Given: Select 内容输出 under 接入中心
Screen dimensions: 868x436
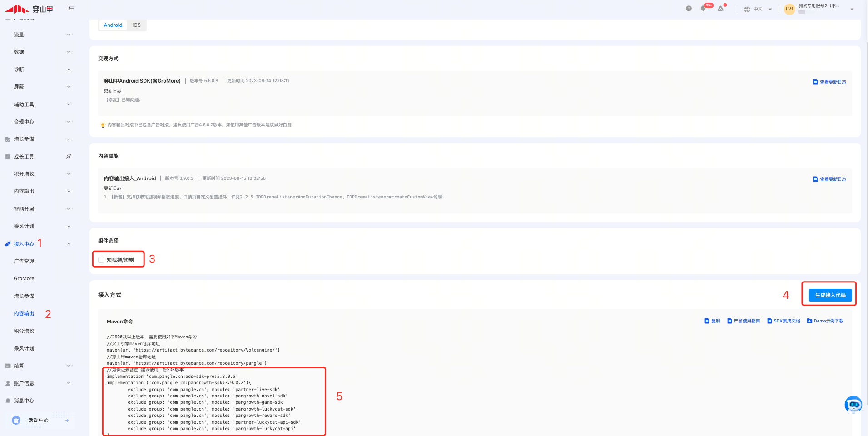Looking at the screenshot, I should (x=24, y=313).
